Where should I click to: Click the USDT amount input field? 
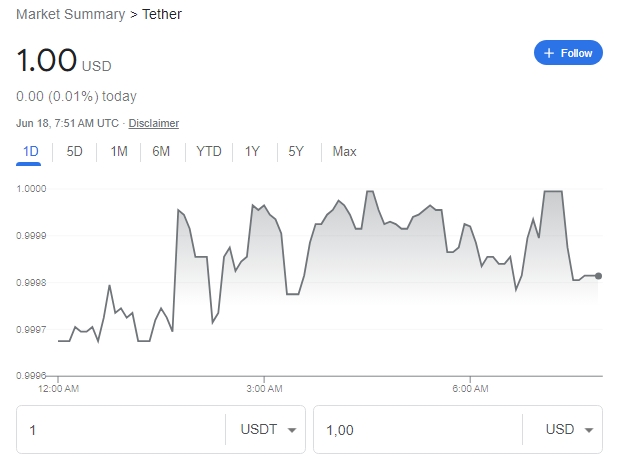point(120,430)
